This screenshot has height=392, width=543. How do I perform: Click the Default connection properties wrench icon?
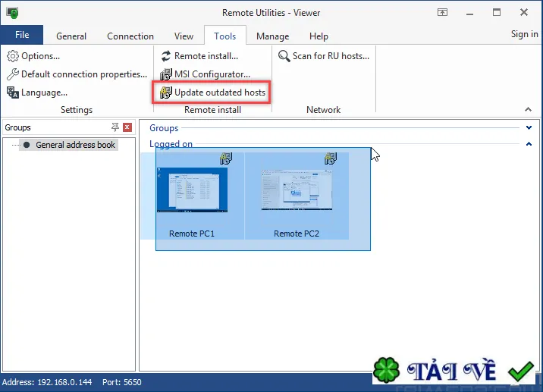click(x=12, y=74)
